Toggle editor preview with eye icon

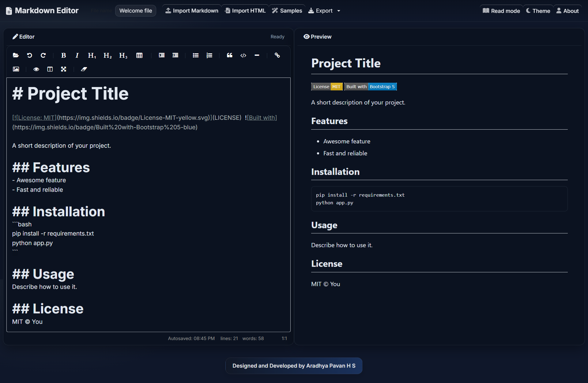36,69
